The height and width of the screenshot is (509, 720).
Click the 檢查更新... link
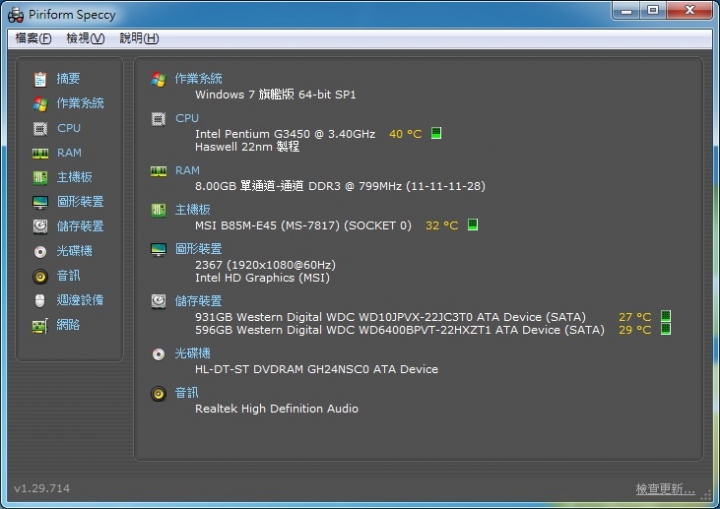point(665,489)
